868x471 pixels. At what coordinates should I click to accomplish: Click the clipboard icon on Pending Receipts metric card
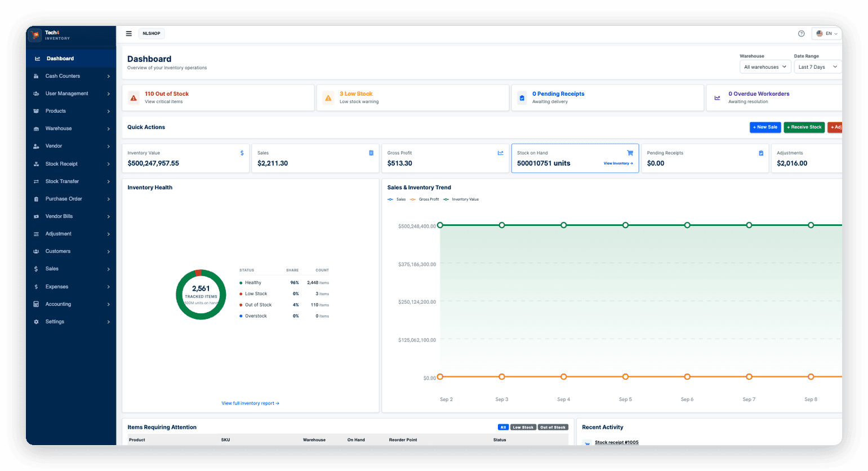coord(761,153)
